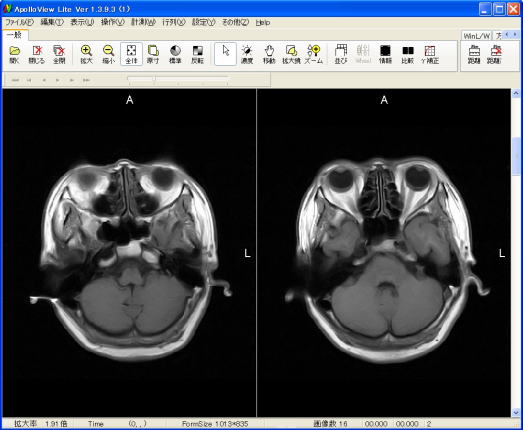Screen dimensions: 523x430
Task: Toggle the fit whole image button
Action: [x=131, y=54]
